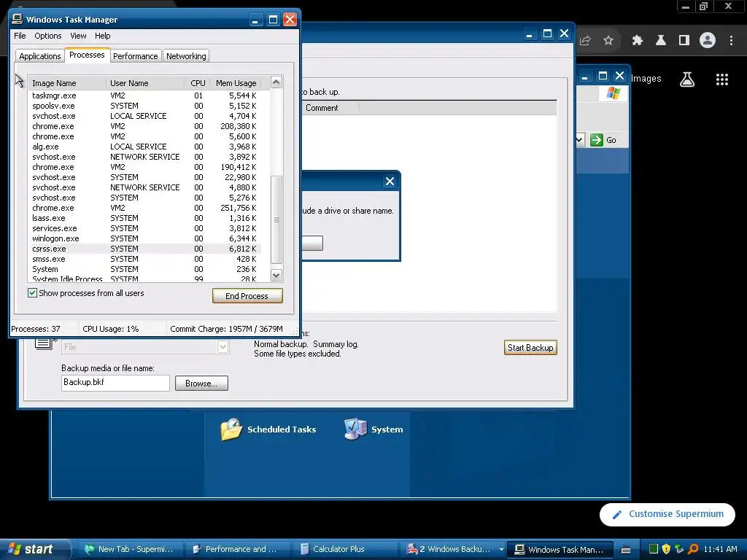The width and height of the screenshot is (747, 560).
Task: Sort by Mem Usage column header
Action: click(236, 83)
